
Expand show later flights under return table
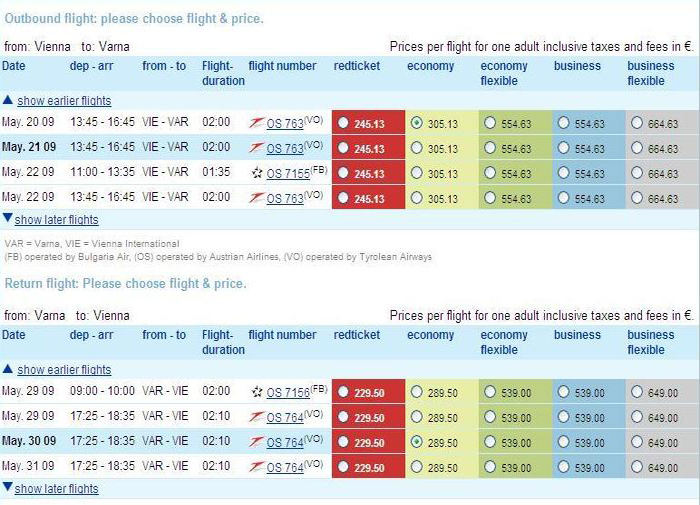coord(56,489)
